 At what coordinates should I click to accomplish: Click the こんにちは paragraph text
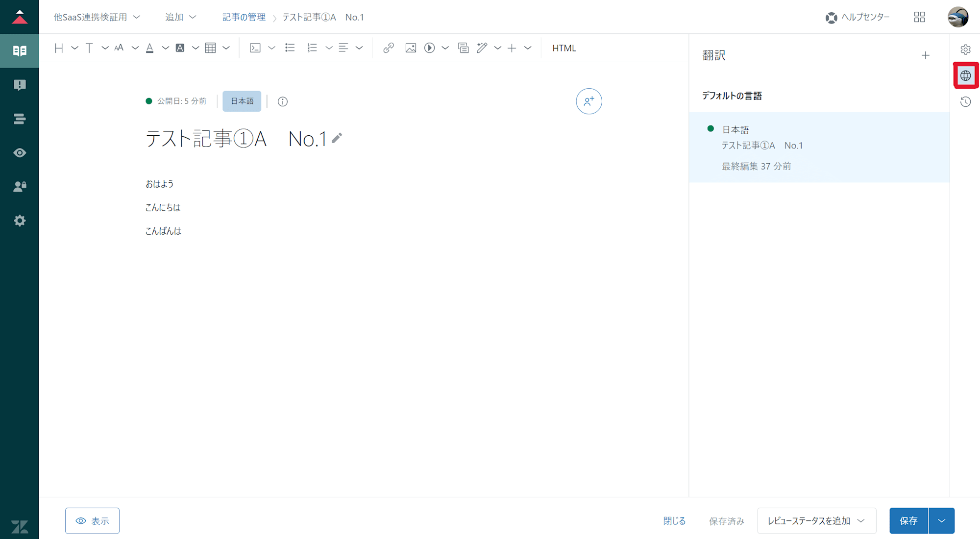coord(163,207)
